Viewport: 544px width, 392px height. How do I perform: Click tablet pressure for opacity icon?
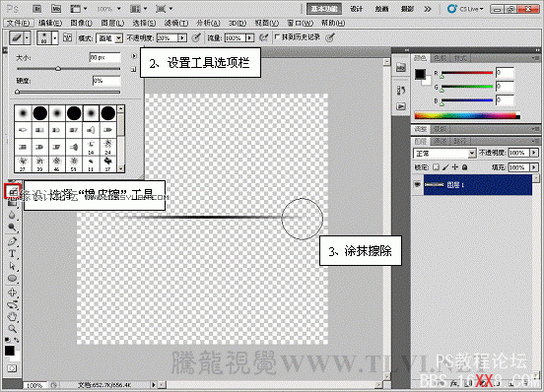[196, 37]
